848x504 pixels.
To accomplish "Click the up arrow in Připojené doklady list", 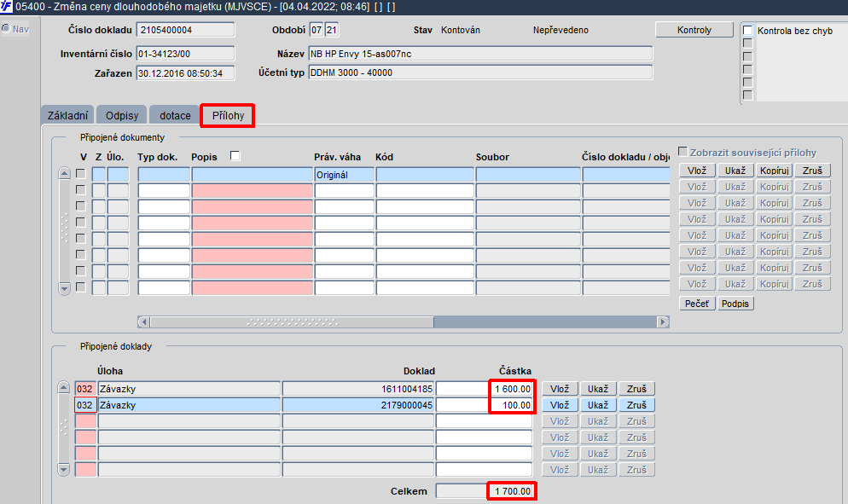I will pos(64,387).
